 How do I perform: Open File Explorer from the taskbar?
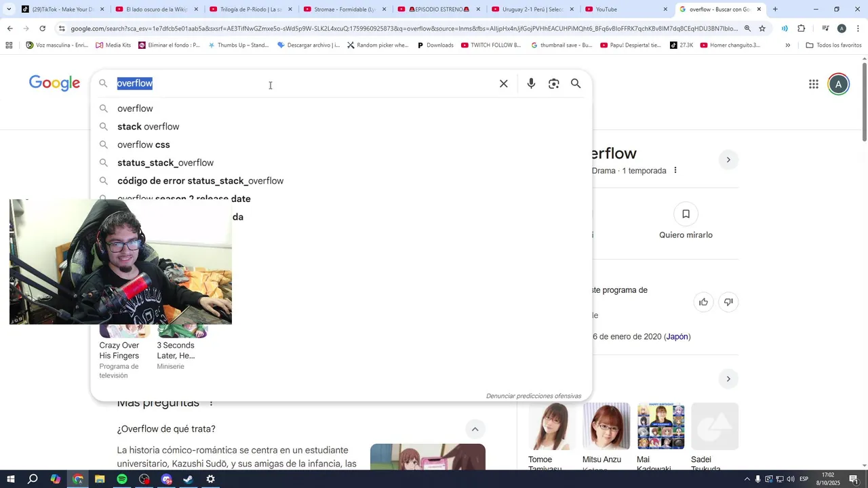100,479
